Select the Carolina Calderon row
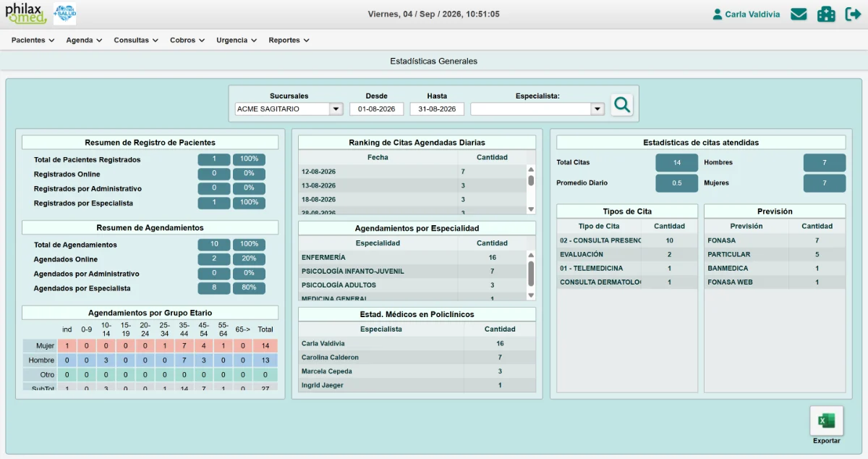868x459 pixels. [417, 358]
